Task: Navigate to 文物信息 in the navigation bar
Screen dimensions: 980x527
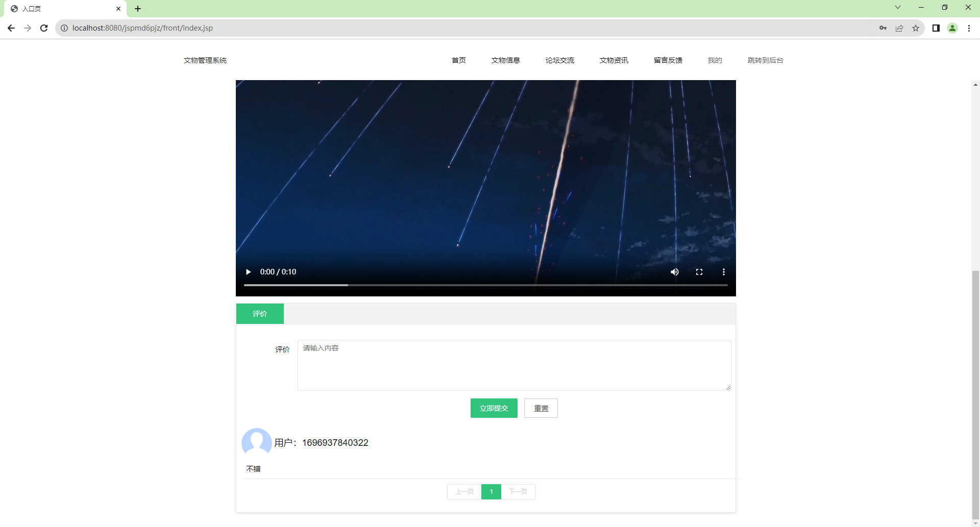Action: click(505, 60)
